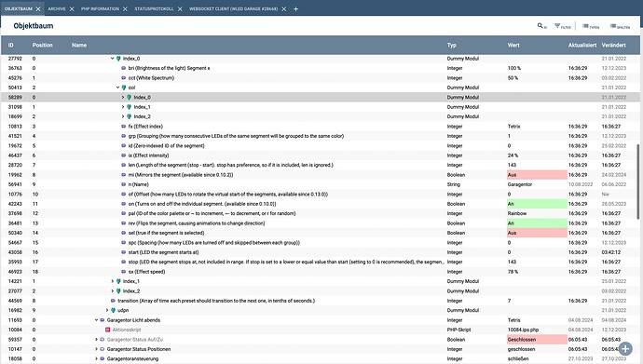Image resolution: width=643 pixels, height=364 pixels.
Task: Click the variable icon beside fx (Effect index)
Action: (x=123, y=127)
